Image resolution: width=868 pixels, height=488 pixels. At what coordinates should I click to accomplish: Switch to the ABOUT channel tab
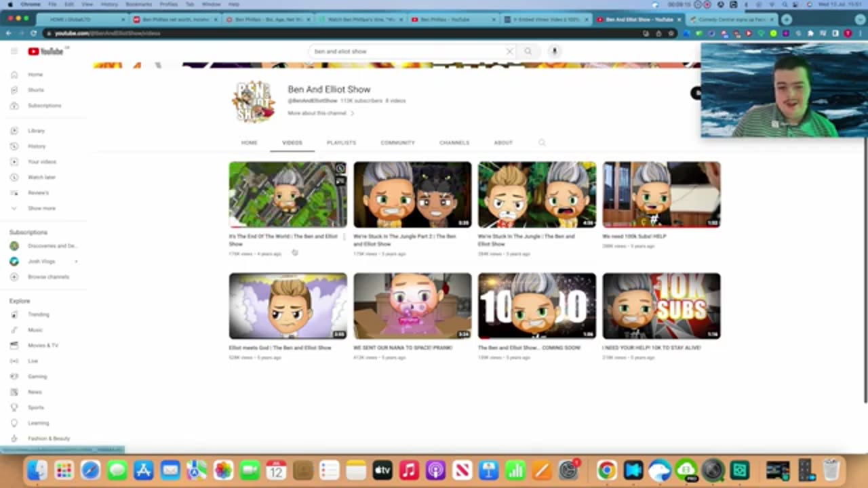[503, 143]
